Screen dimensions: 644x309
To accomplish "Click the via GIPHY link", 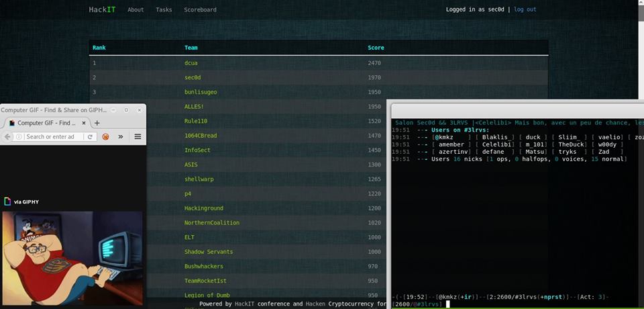I will (26, 202).
